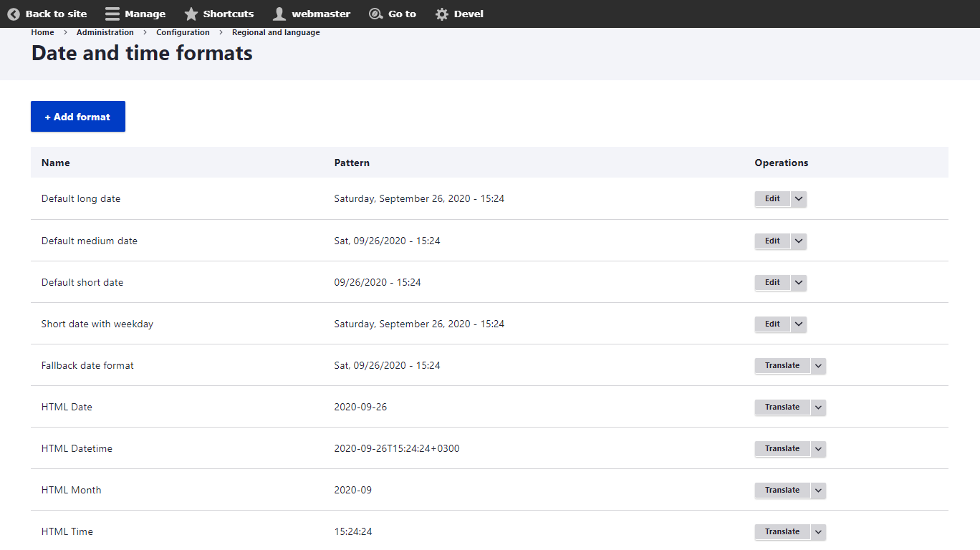
Task: Click the Go to search icon
Action: [x=375, y=14]
